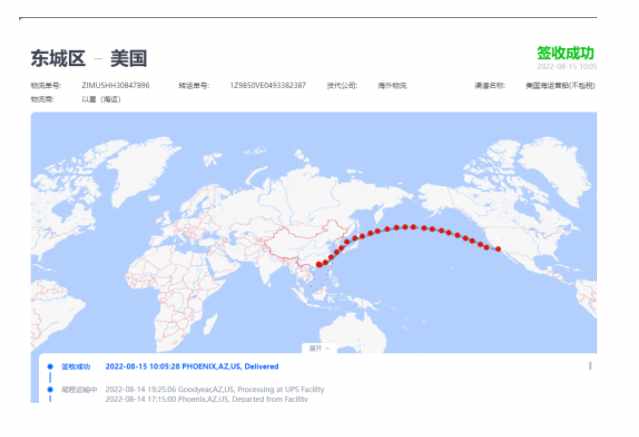Click the blue dot of the Goodyear timeline step

50,390
